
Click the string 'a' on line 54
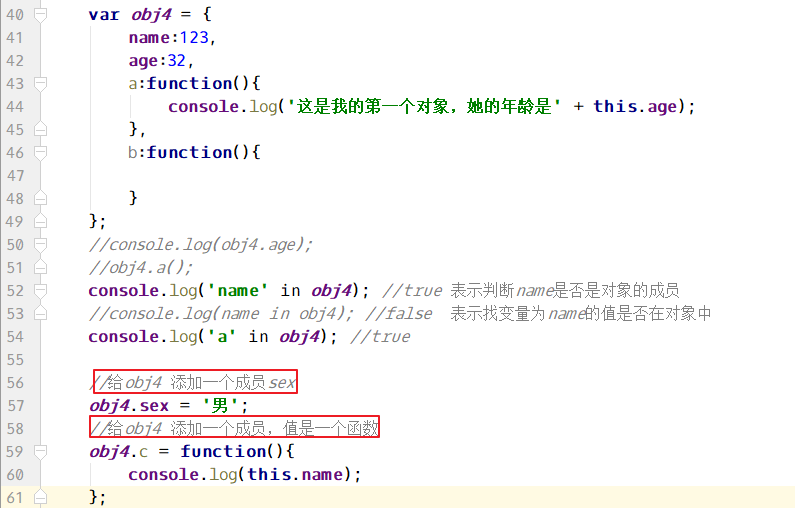tap(222, 337)
